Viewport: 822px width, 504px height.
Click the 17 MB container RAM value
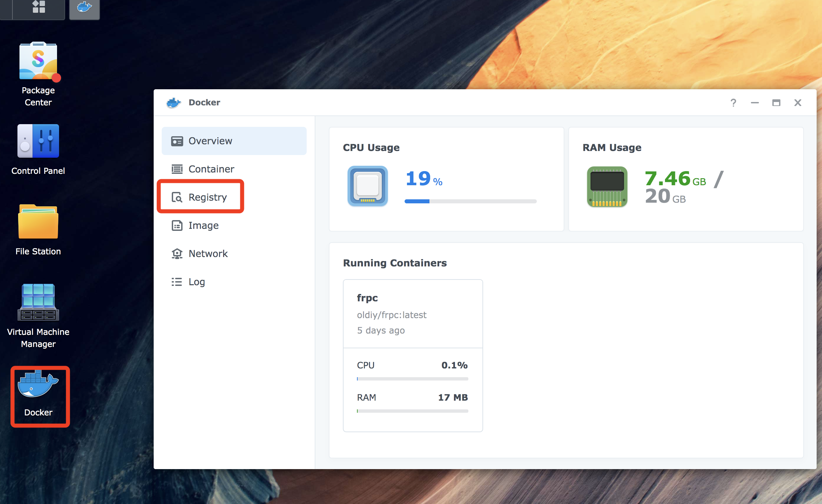coord(453,398)
